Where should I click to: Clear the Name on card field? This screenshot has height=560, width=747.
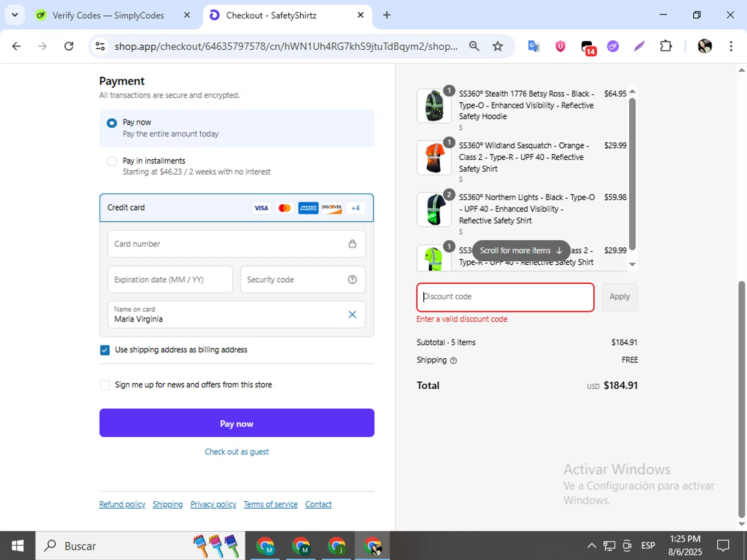click(x=352, y=315)
